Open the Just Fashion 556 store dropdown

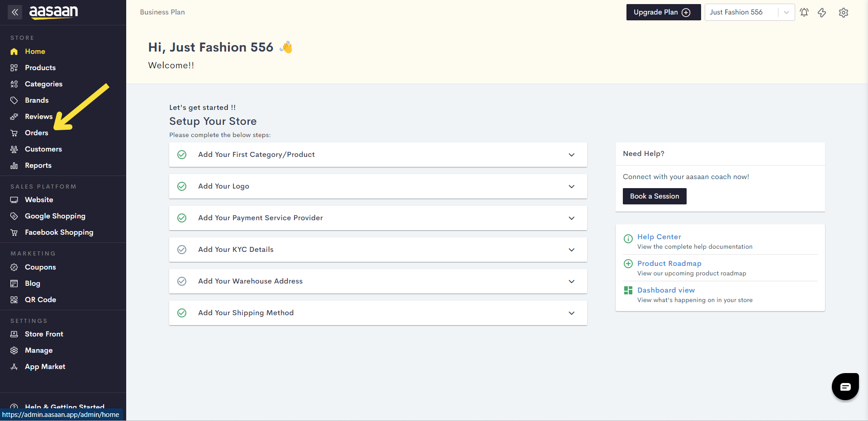(x=749, y=12)
